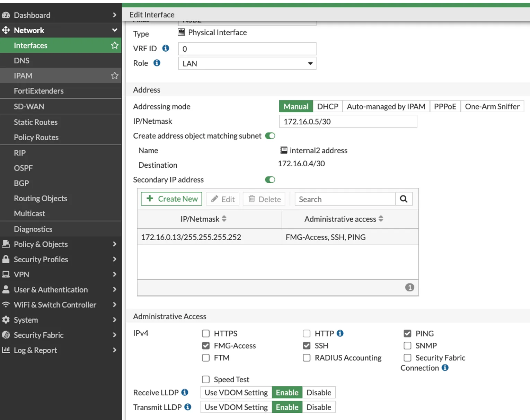Select the PPPoE addressing mode

445,106
